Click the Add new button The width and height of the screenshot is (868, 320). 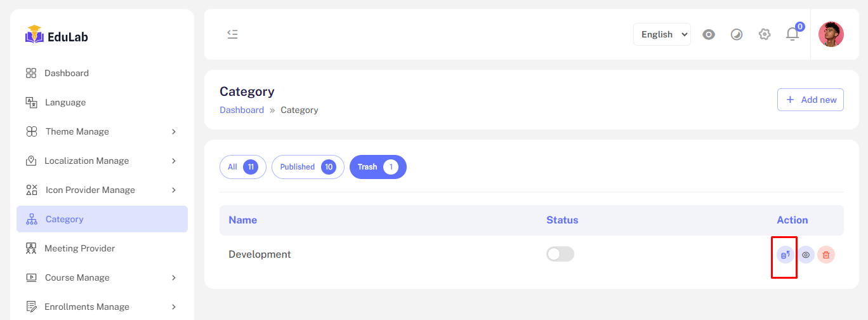coord(810,100)
